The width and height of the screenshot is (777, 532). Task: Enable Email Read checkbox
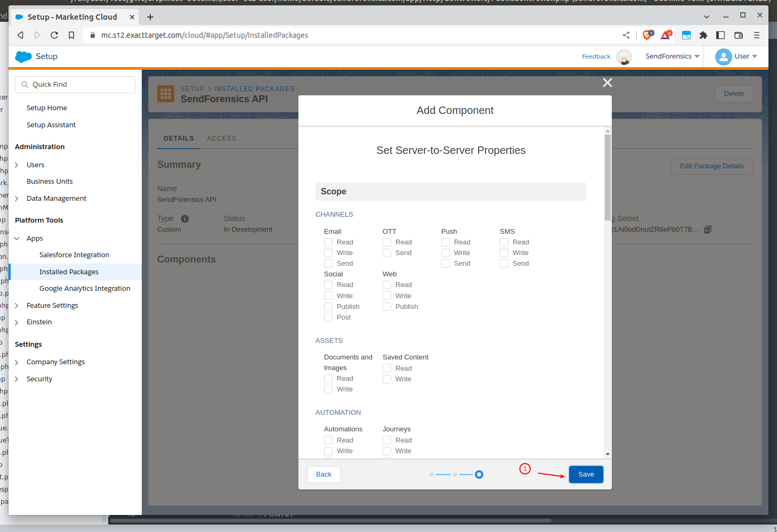[x=328, y=242]
